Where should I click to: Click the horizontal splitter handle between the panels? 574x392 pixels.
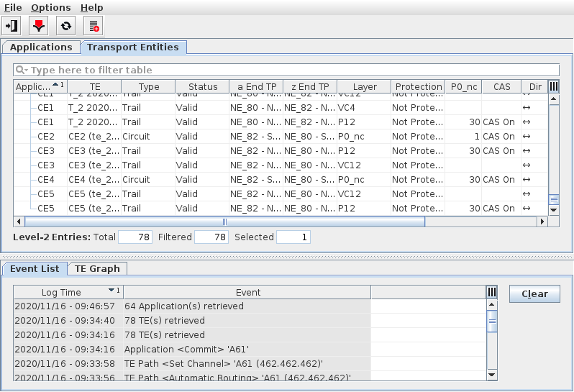point(287,256)
